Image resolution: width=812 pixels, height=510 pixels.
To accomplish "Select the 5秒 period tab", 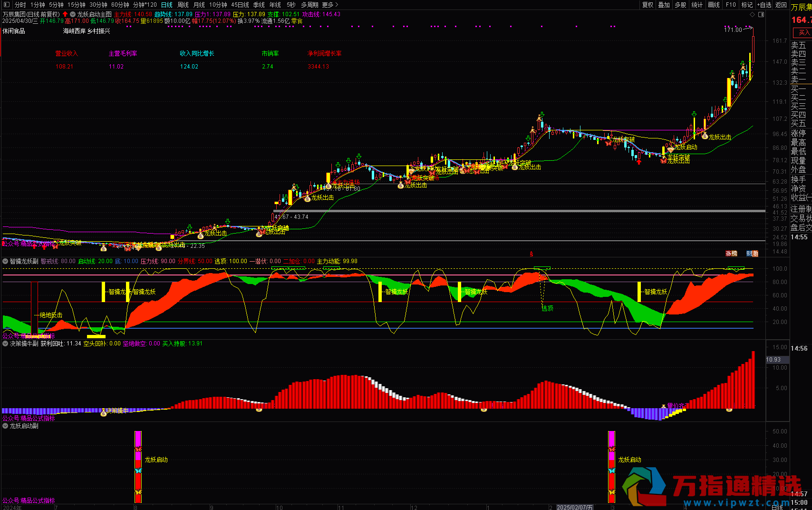I will click(x=291, y=5).
